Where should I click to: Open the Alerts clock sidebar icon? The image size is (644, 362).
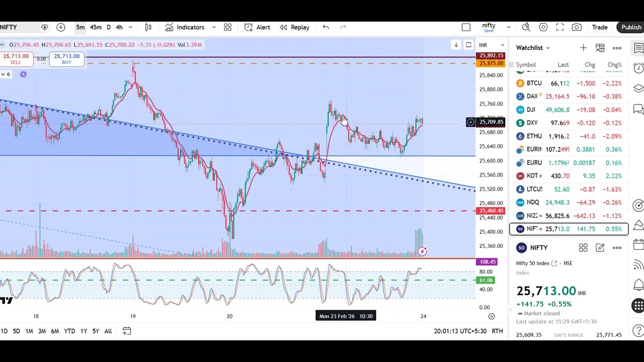(638, 68)
